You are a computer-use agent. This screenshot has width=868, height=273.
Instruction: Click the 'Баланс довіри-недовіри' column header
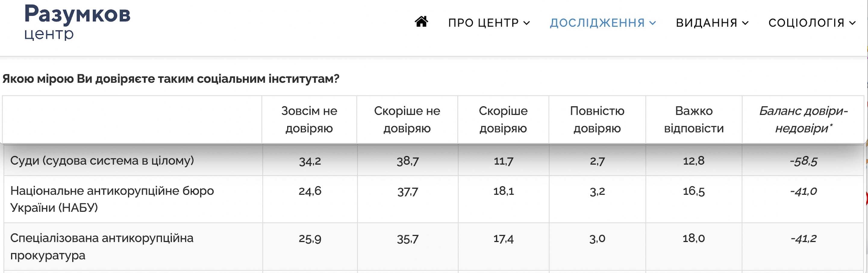click(803, 120)
